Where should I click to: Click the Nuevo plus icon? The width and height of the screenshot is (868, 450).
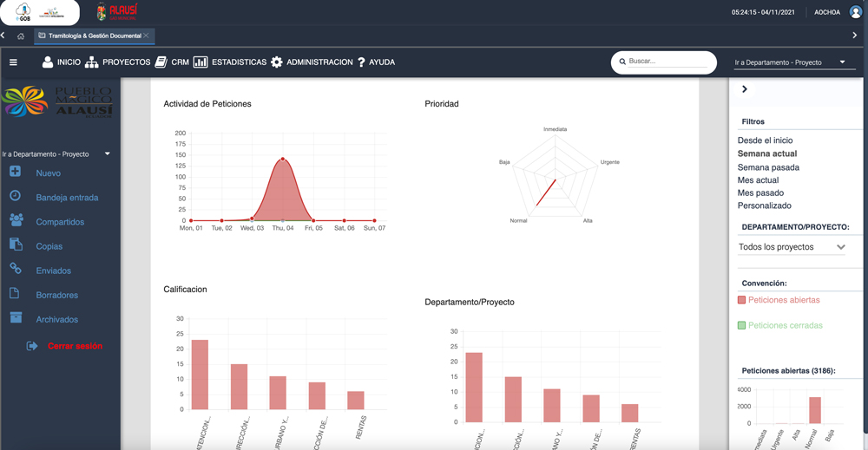(x=16, y=173)
